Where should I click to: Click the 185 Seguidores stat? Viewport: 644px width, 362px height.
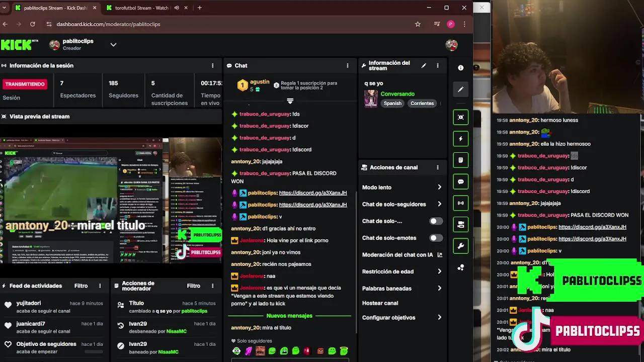click(123, 89)
